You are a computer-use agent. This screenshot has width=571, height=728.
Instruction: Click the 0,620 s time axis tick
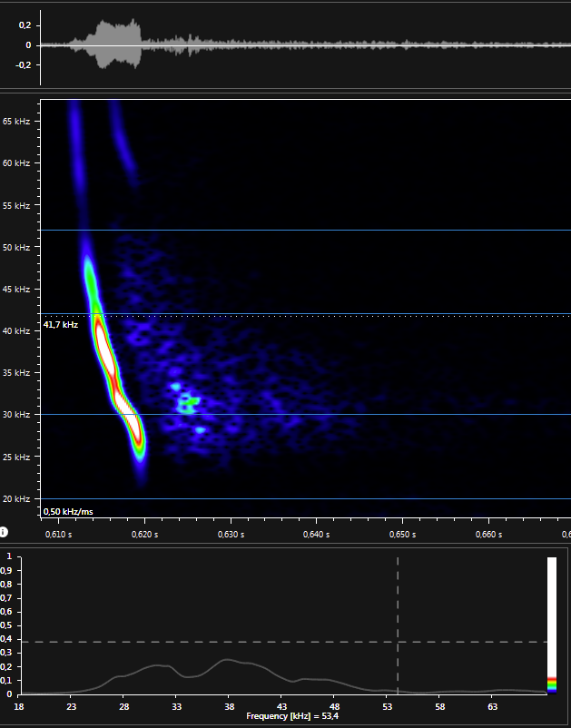click(144, 534)
